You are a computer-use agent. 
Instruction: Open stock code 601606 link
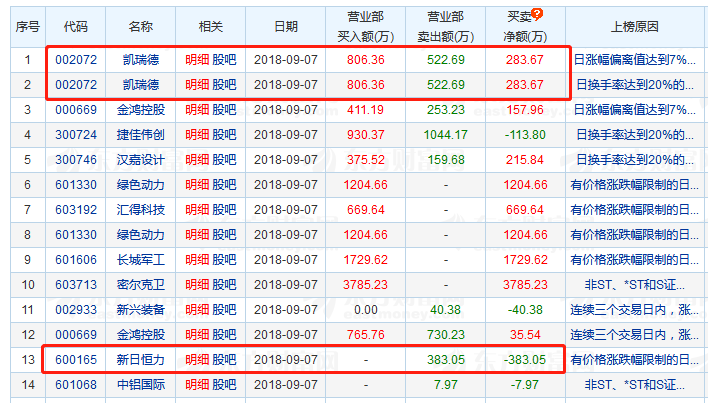point(75,258)
